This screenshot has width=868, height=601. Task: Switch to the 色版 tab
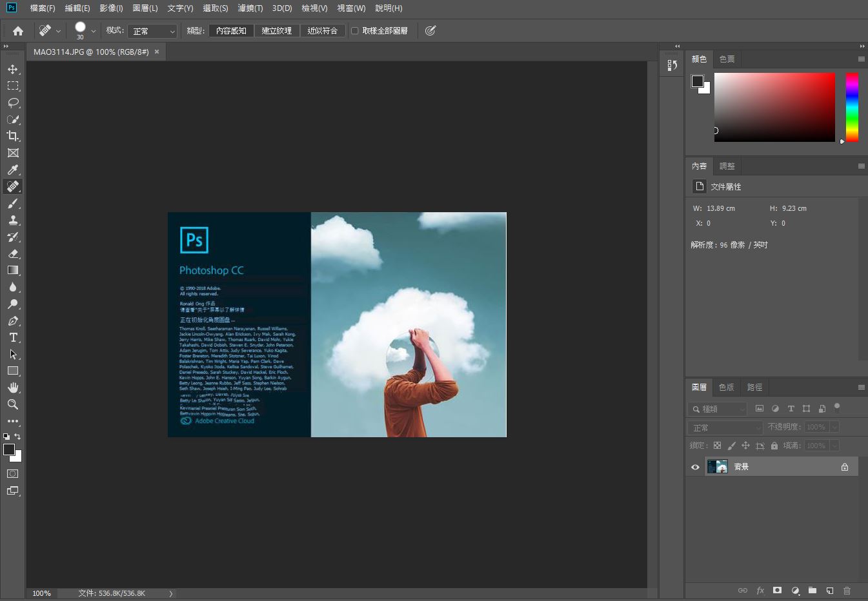tap(726, 387)
